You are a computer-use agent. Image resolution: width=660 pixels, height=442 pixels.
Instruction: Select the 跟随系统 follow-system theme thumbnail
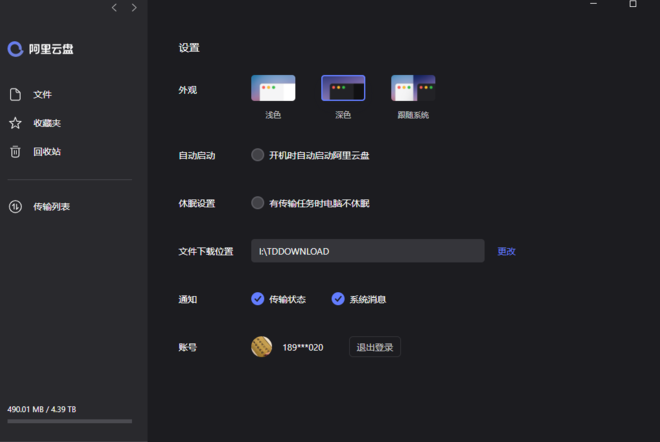pos(413,88)
